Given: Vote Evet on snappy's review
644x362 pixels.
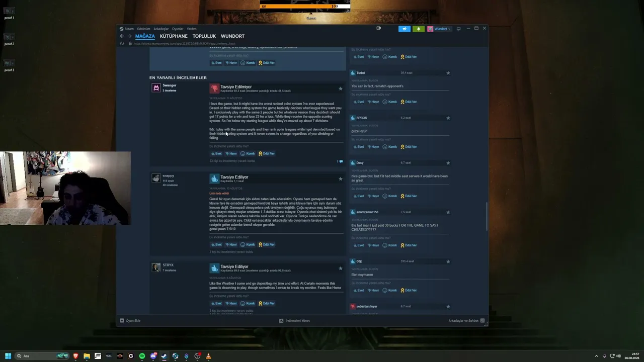Looking at the screenshot, I should point(216,244).
